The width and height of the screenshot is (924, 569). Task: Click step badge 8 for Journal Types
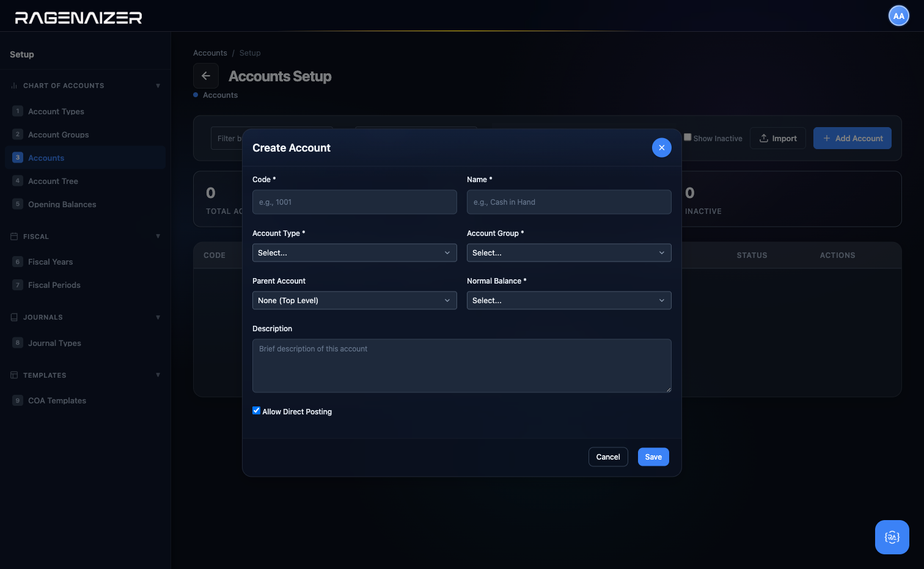click(x=18, y=343)
